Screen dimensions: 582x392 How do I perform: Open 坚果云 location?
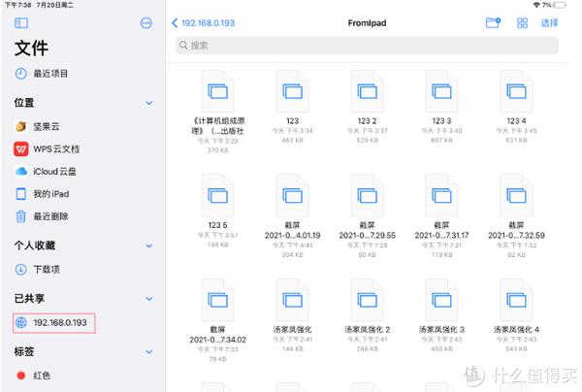tap(37, 126)
